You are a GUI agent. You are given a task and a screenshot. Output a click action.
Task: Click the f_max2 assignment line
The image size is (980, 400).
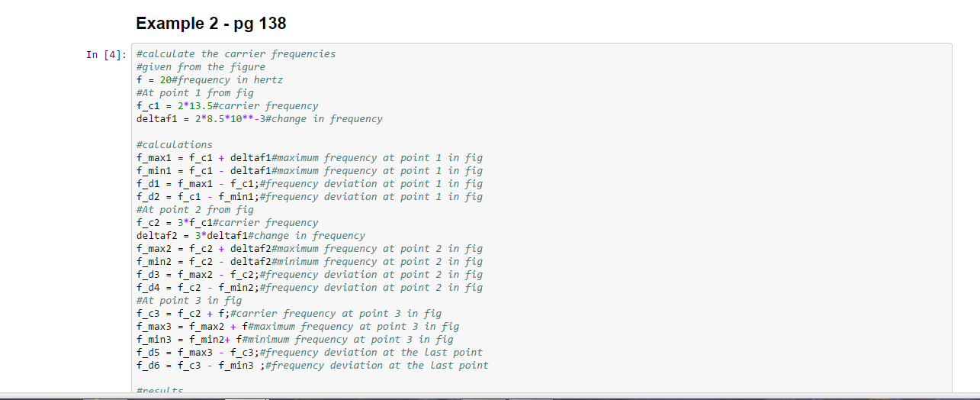point(309,249)
